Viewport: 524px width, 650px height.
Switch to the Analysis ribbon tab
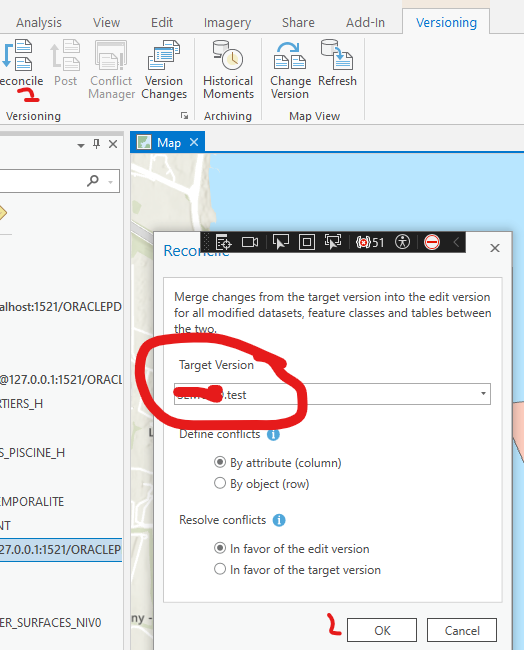[39, 22]
